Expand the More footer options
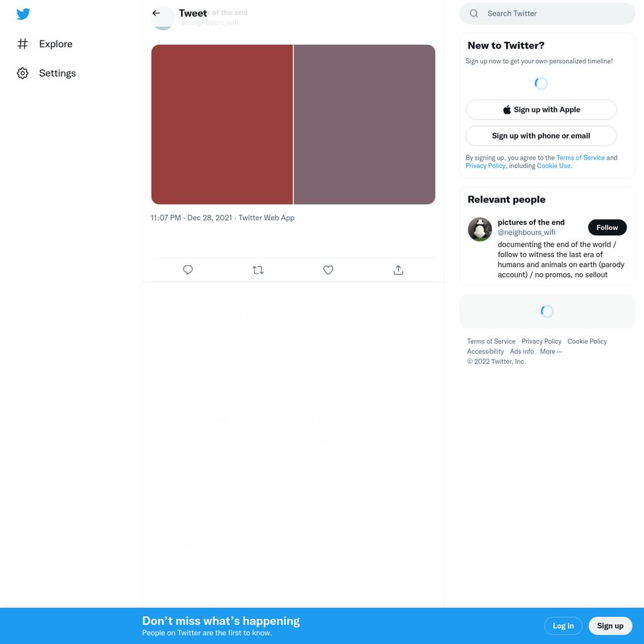Screen dimensions: 644x644 (551, 352)
